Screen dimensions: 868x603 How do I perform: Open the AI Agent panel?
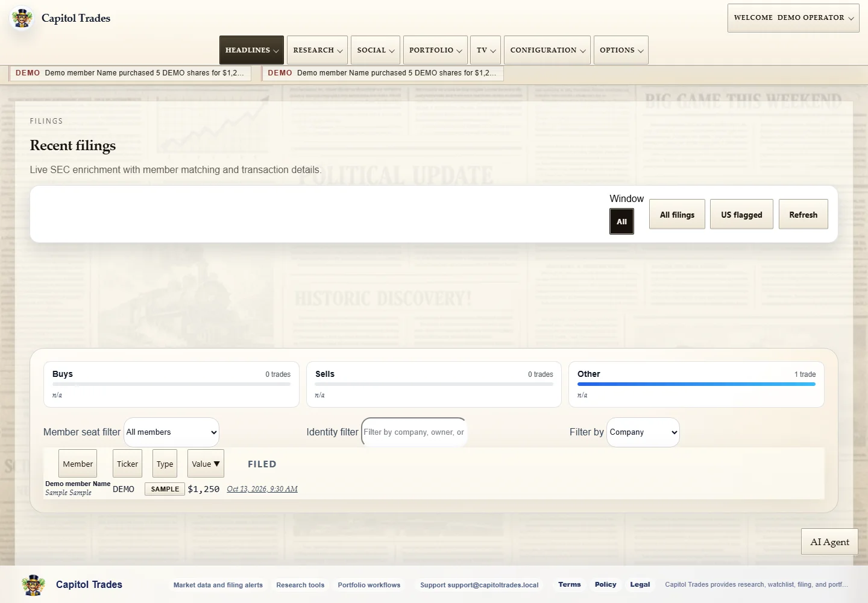click(829, 541)
